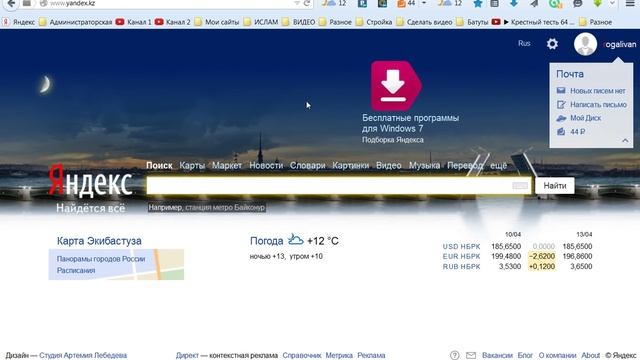Viewport: 640px width, 360px height.
Task: Open the browser hamburger menu
Action: pyautogui.click(x=630, y=4)
